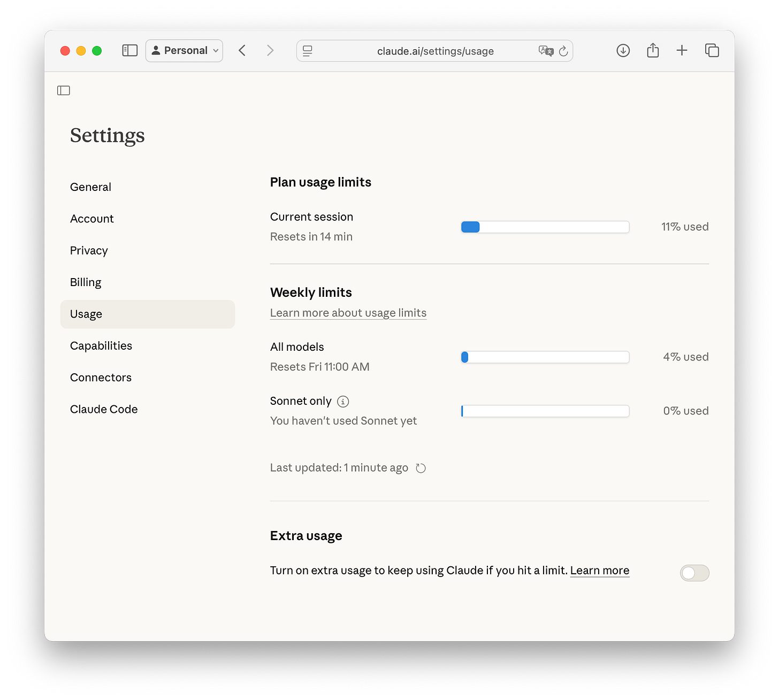Select the Usage settings section
This screenshot has width=779, height=700.
coord(148,314)
